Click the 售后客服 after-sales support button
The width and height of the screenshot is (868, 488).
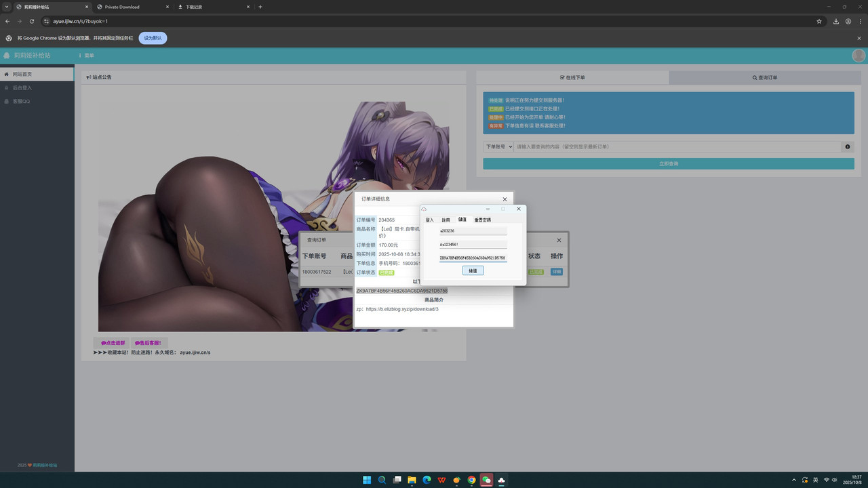[149, 343]
